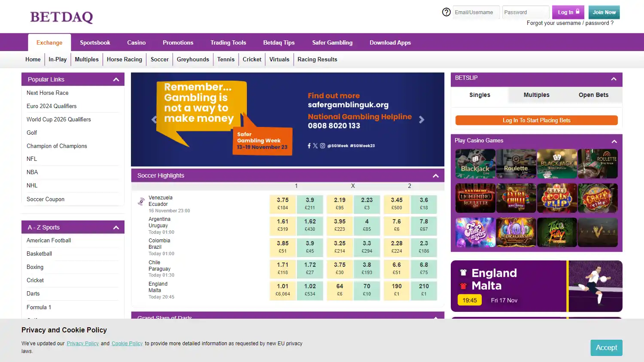Screen dimensions: 644x362
Task: Open Roulette casino game thumbnail
Action: [516, 163]
